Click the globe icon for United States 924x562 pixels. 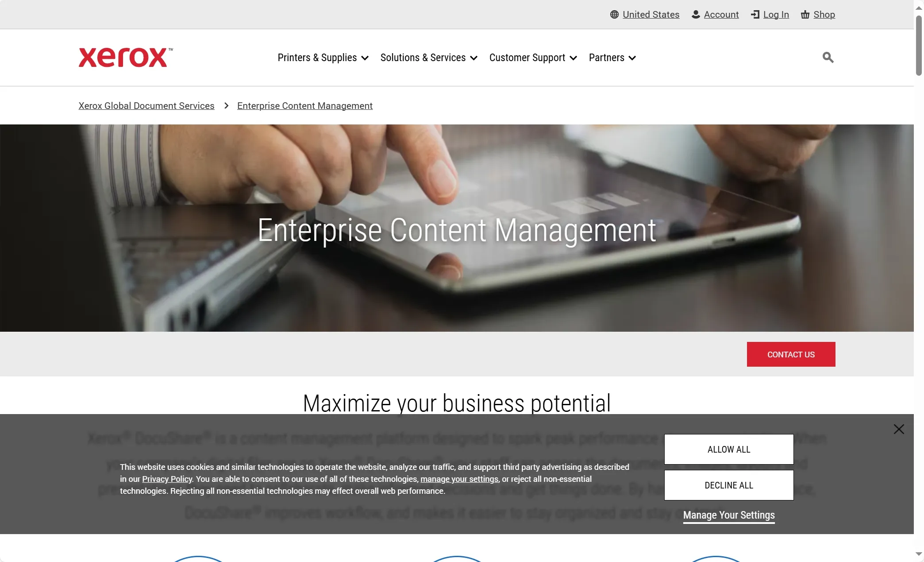click(614, 14)
